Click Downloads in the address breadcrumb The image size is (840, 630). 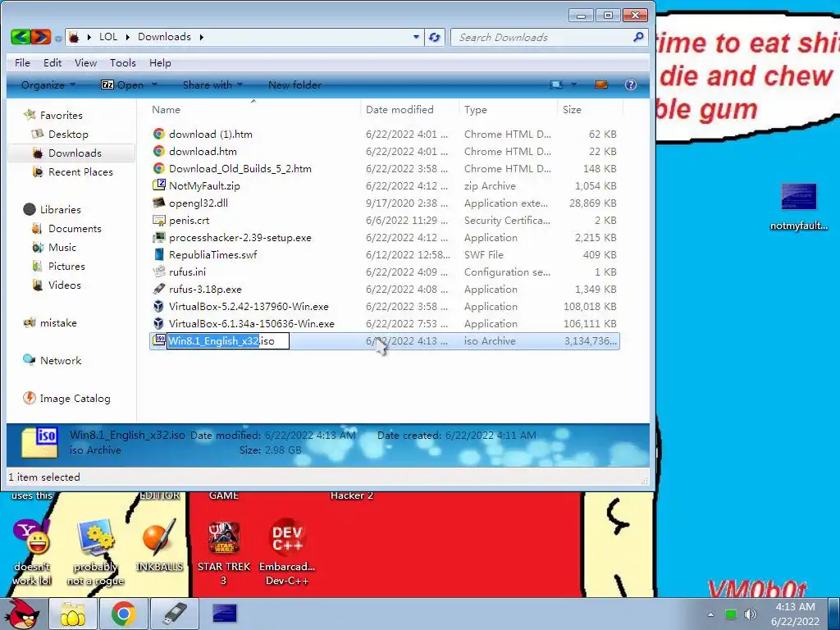[x=164, y=36]
